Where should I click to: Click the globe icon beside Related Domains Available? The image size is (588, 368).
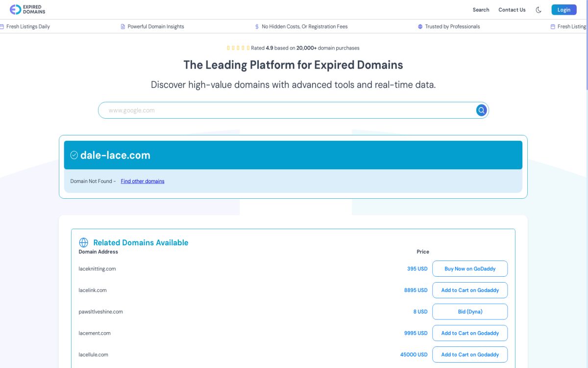click(83, 242)
